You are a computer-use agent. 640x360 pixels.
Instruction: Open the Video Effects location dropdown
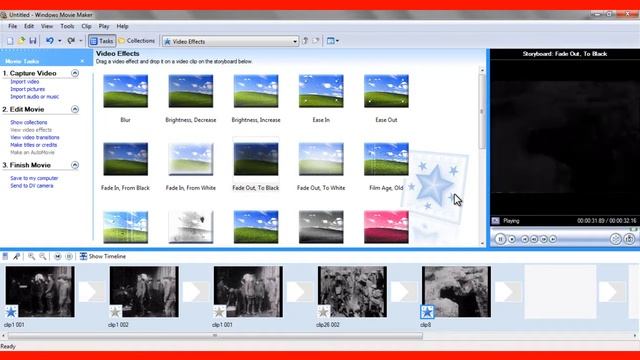click(230, 41)
